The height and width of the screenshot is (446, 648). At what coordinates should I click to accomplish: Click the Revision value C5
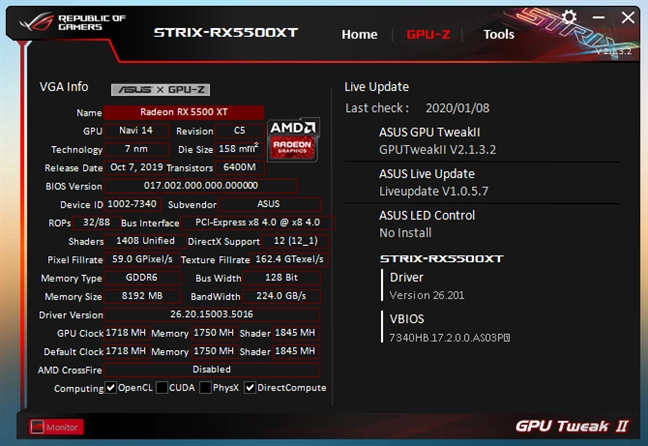tap(240, 131)
